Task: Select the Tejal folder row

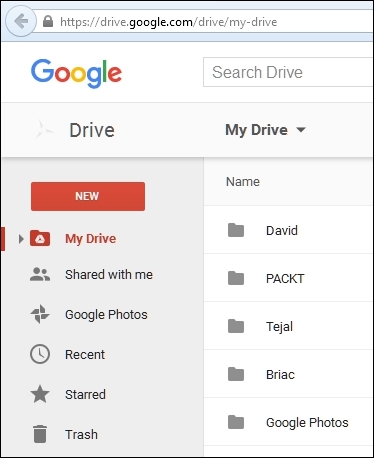Action: [288, 326]
